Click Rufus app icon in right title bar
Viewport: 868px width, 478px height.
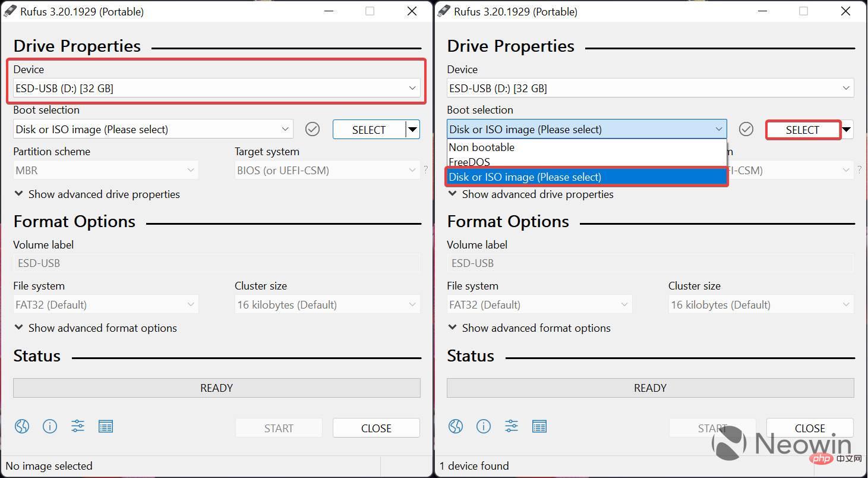click(443, 11)
